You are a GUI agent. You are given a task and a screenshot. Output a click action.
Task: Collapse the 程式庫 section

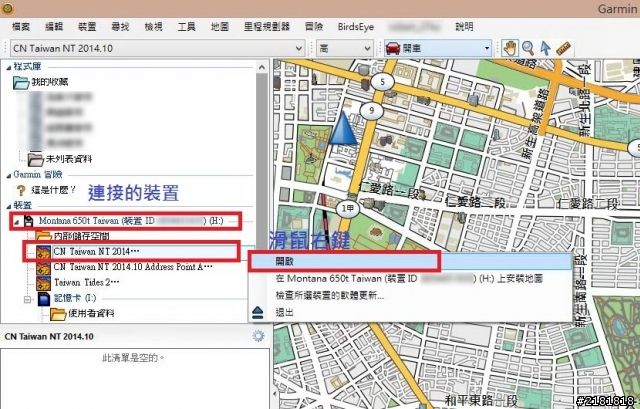pyautogui.click(x=9, y=67)
